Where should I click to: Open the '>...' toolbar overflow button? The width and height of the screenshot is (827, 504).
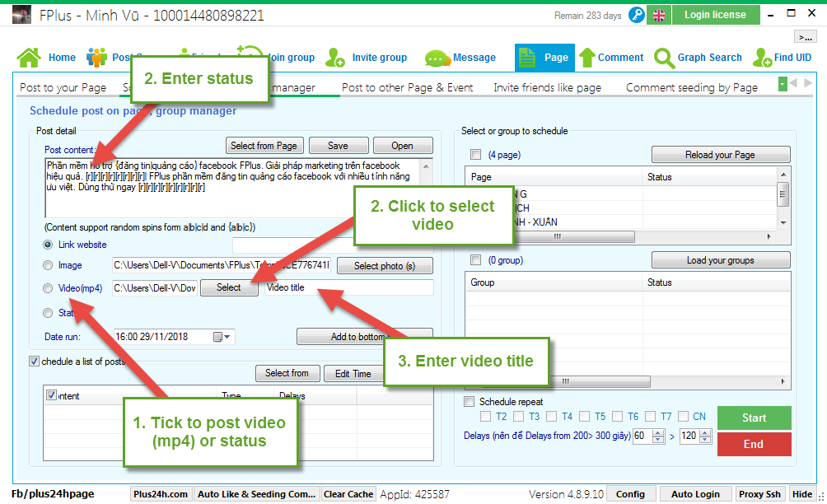click(805, 36)
